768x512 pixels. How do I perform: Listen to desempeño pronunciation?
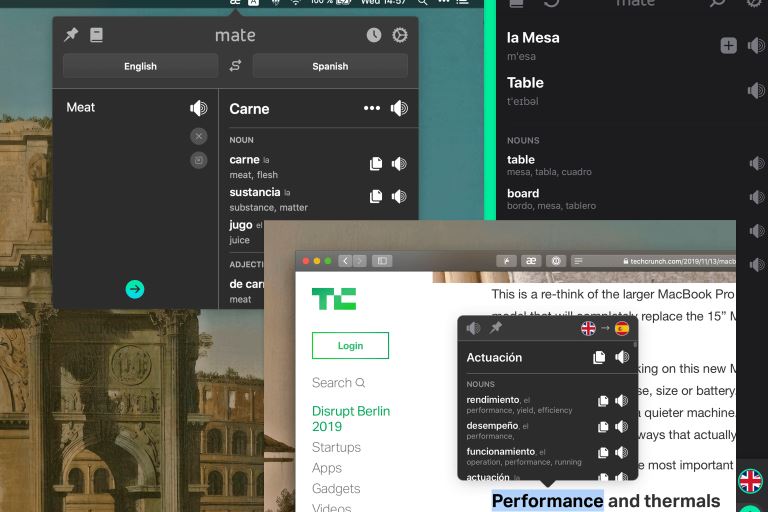click(622, 427)
